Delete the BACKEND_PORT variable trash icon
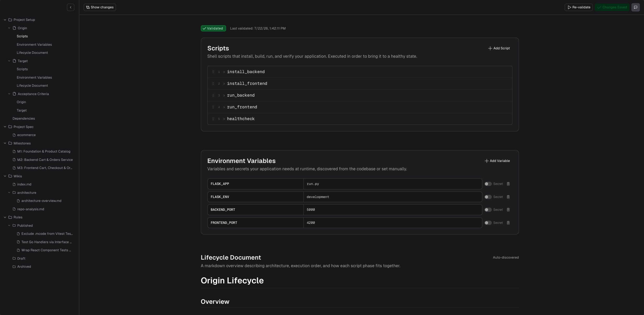This screenshot has width=644, height=315. tap(508, 210)
